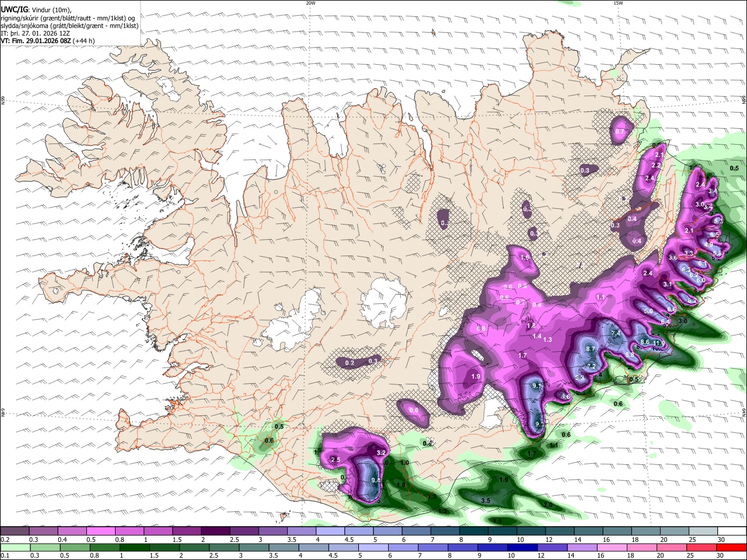Screen dimensions: 747x560
Task: Pick the darkest purple 2–2.5 snow-scale swatch
Action: [215, 531]
